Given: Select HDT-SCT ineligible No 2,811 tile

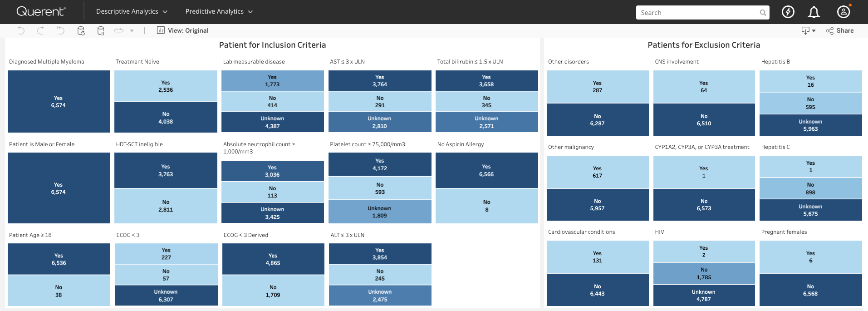Looking at the screenshot, I should tap(166, 206).
